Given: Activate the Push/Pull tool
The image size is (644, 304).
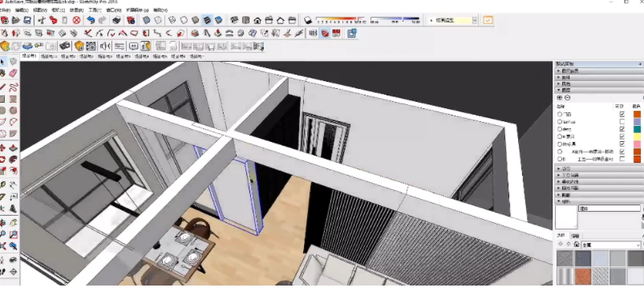Looking at the screenshot, I should pos(13,148).
